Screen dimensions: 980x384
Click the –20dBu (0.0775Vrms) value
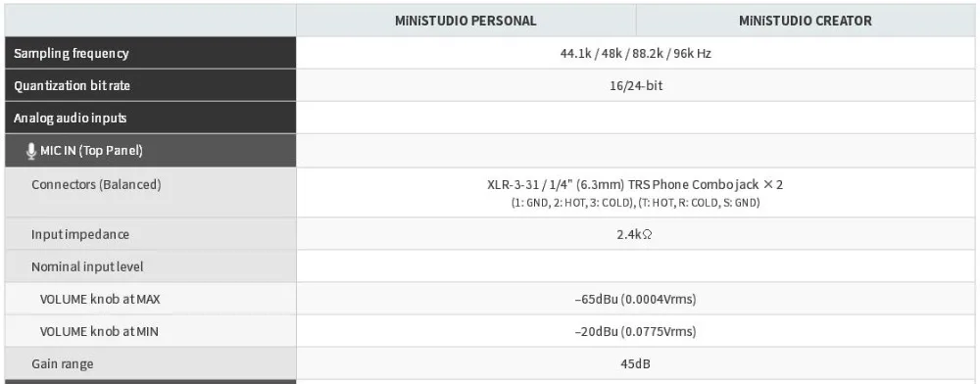point(635,331)
